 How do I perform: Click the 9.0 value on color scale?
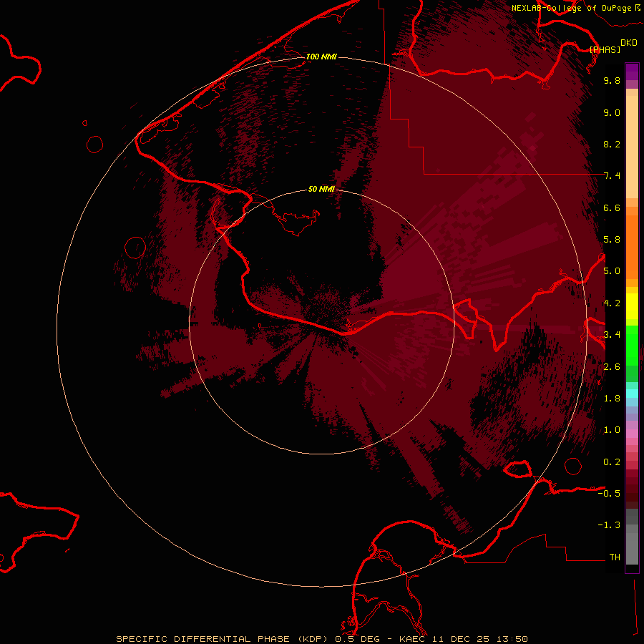tap(612, 112)
